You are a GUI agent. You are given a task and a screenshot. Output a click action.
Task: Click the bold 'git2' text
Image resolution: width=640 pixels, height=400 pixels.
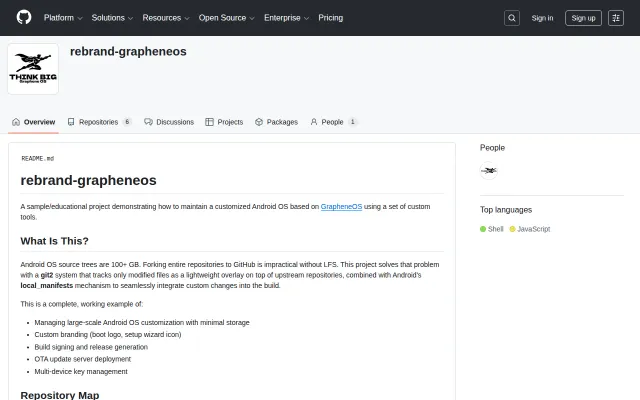(x=47, y=275)
